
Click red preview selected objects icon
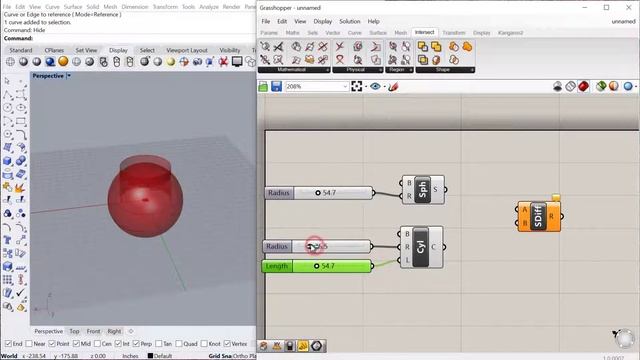(x=584, y=86)
